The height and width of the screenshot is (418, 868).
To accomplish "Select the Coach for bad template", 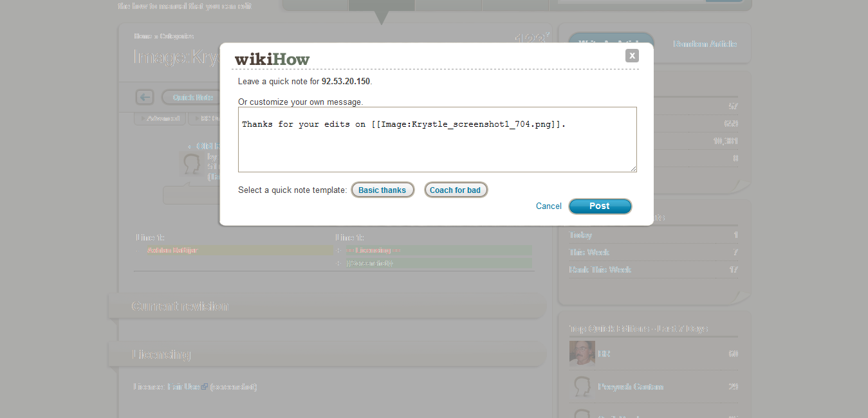I will point(456,190).
